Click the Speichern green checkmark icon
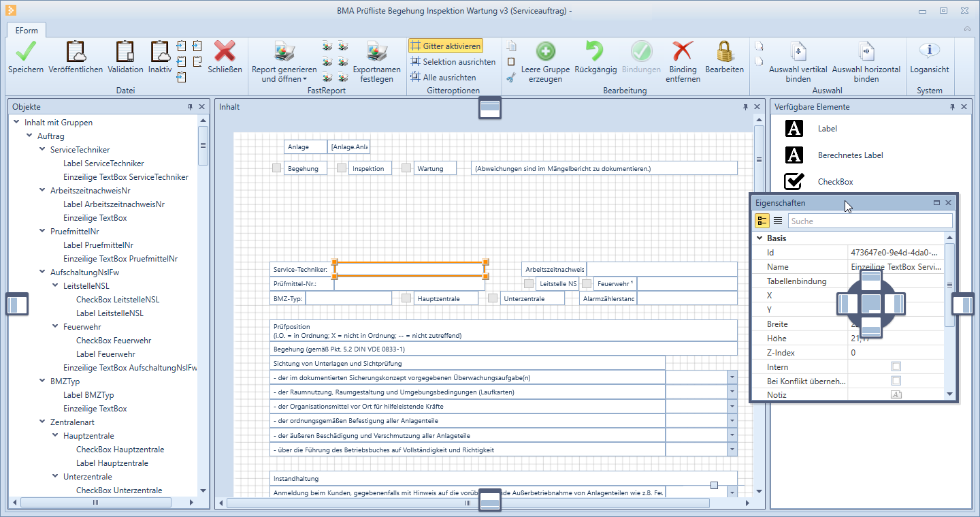980x517 pixels. [x=26, y=52]
